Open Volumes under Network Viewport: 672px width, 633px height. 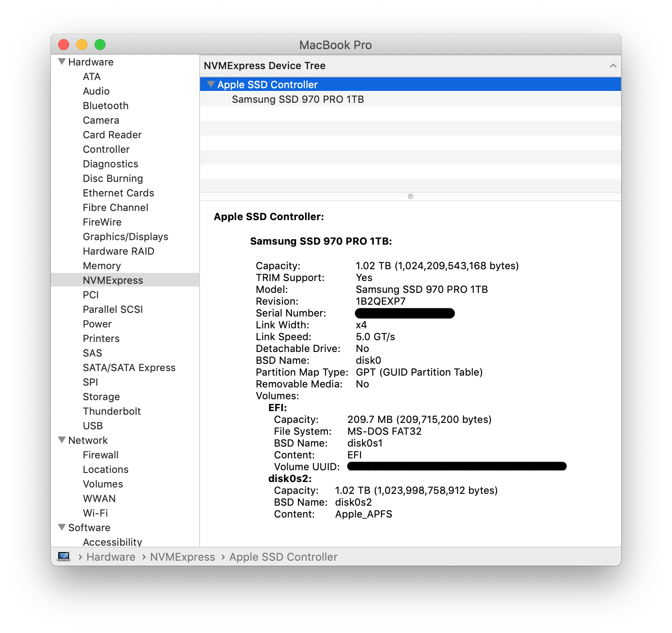(x=103, y=484)
